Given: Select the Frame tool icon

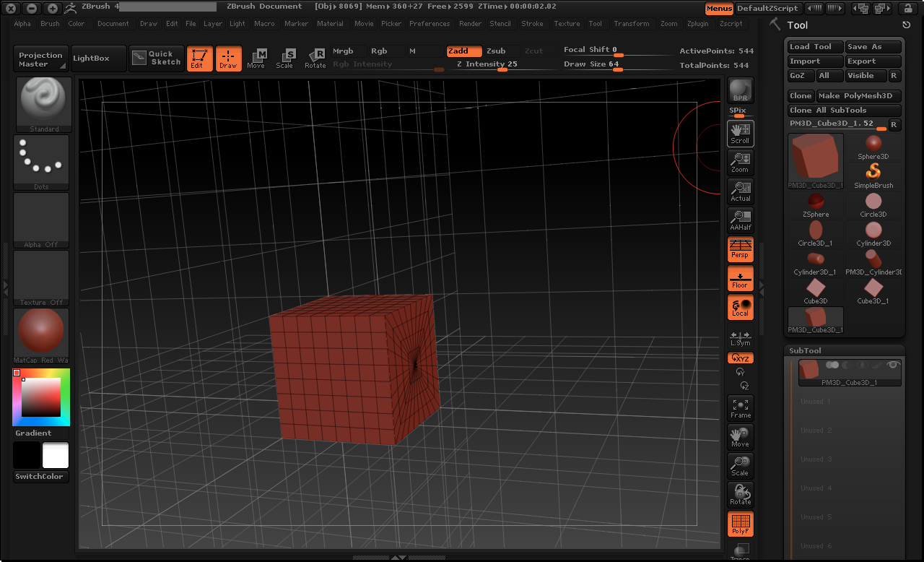Looking at the screenshot, I should [x=740, y=408].
